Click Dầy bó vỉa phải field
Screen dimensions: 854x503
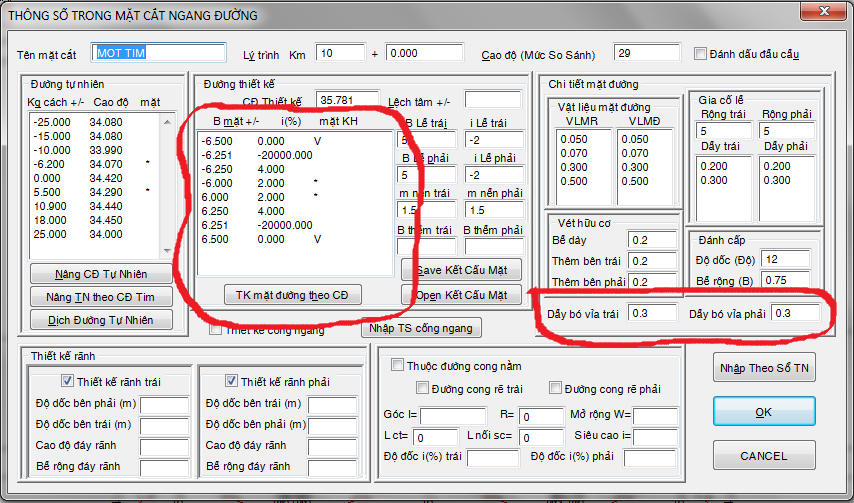795,313
